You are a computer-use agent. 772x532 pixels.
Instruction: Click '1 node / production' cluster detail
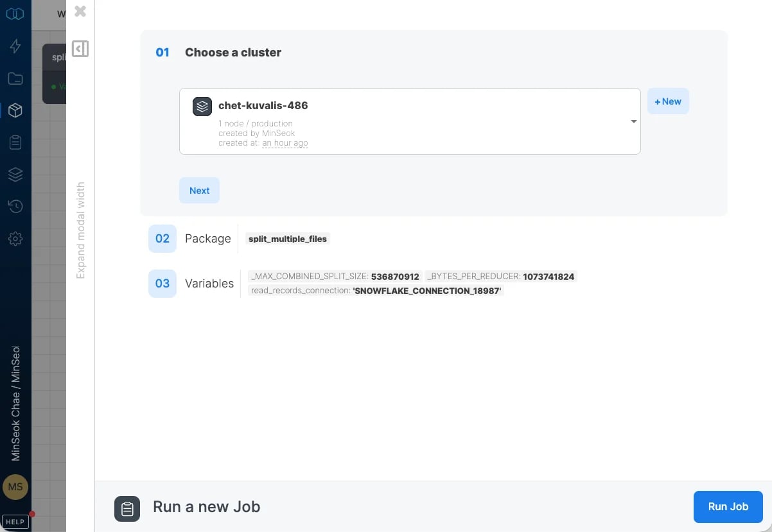pyautogui.click(x=256, y=124)
